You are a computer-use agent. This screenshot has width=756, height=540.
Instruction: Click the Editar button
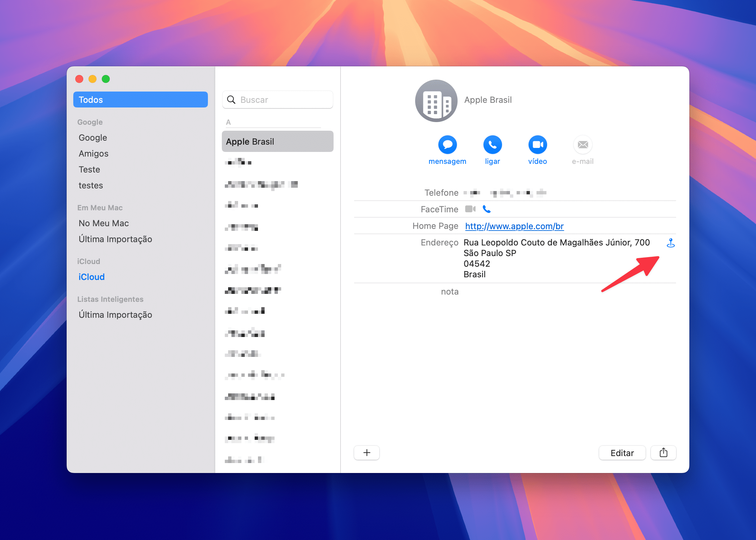pos(622,452)
